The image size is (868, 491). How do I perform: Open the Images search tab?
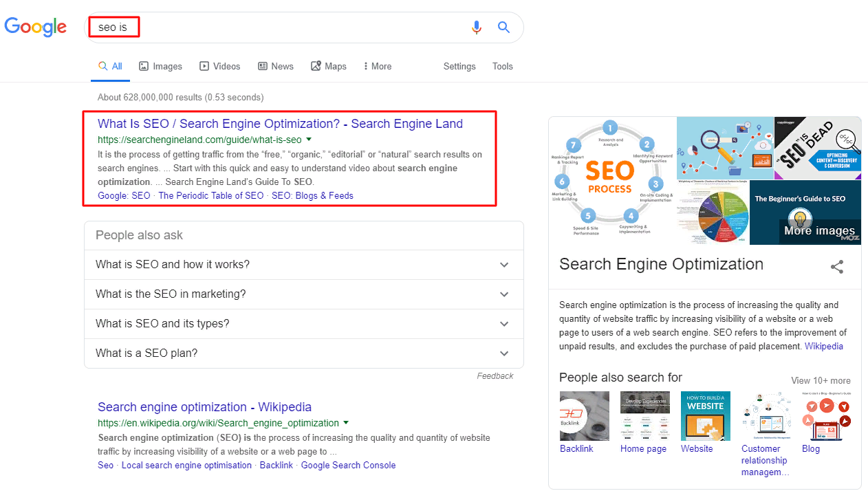tap(160, 67)
